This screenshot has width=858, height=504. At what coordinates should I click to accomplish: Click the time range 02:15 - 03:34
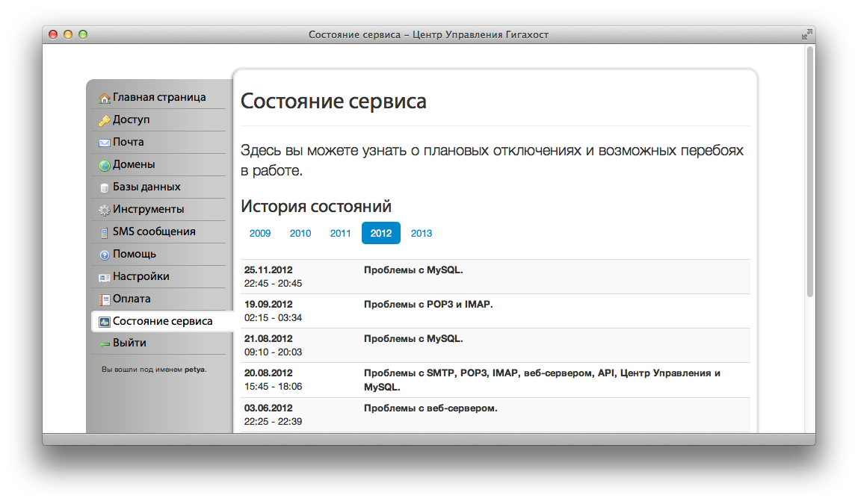tap(273, 318)
